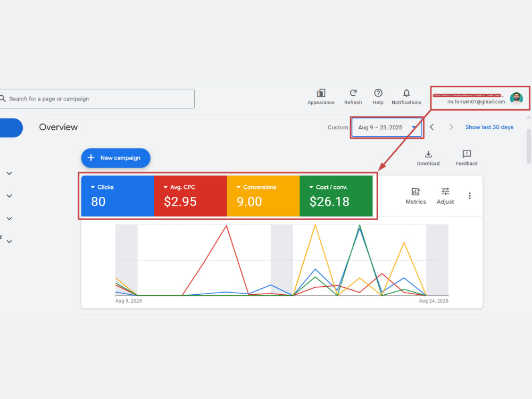Click the blue pill button in sidebar
Viewport: 532px width, 399px height.
tap(11, 128)
